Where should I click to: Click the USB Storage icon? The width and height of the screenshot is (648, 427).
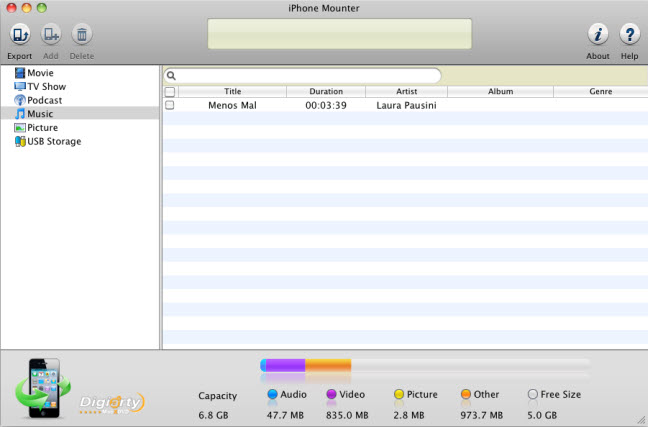[20, 141]
